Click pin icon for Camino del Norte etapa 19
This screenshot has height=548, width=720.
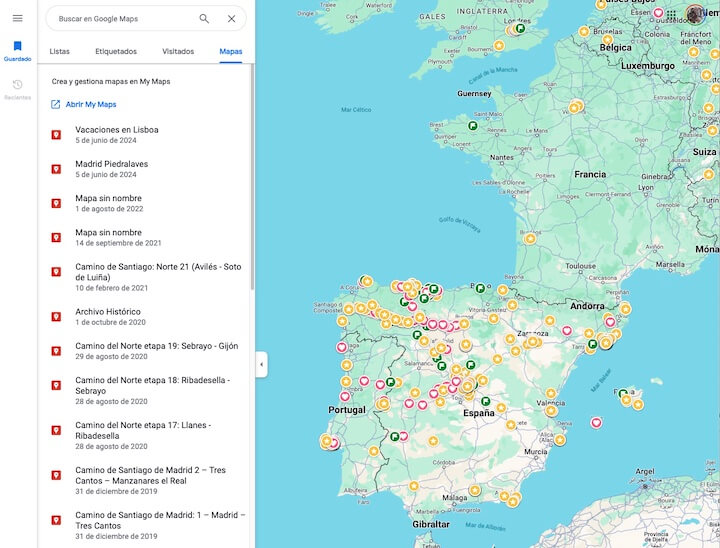pos(56,351)
